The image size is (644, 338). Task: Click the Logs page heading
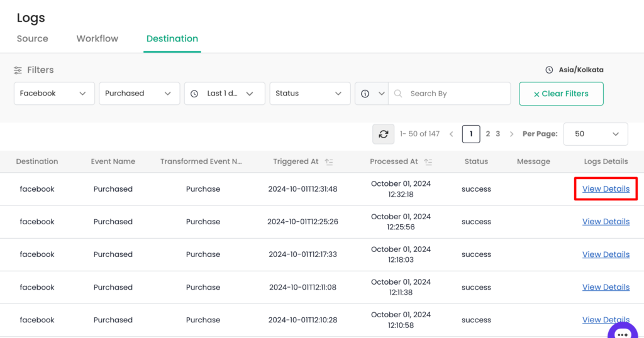click(31, 18)
